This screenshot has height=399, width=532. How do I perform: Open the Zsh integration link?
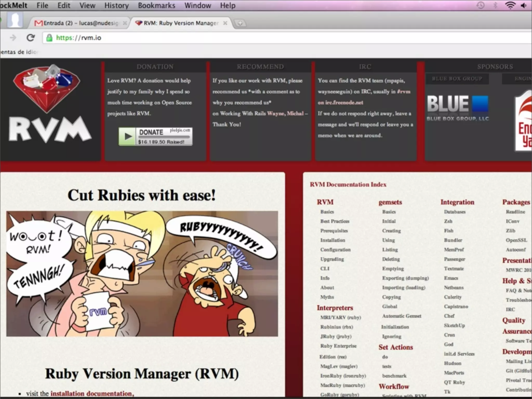coord(448,221)
